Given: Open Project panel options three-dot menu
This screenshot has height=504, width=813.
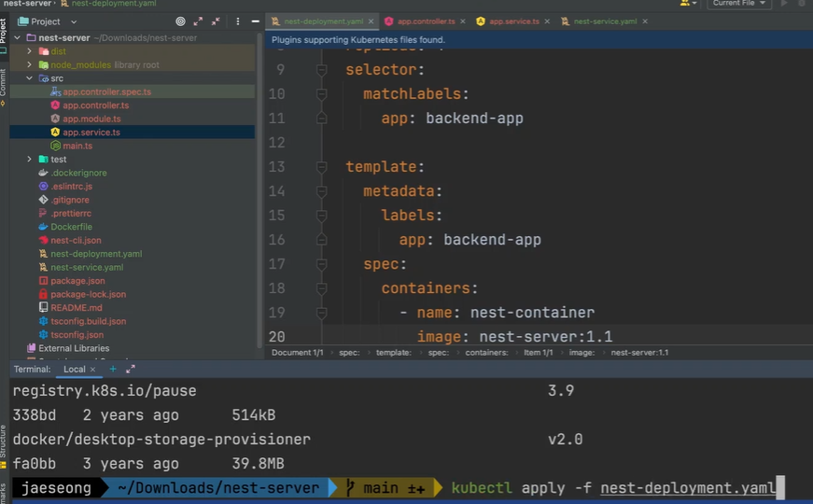Looking at the screenshot, I should tap(237, 21).
